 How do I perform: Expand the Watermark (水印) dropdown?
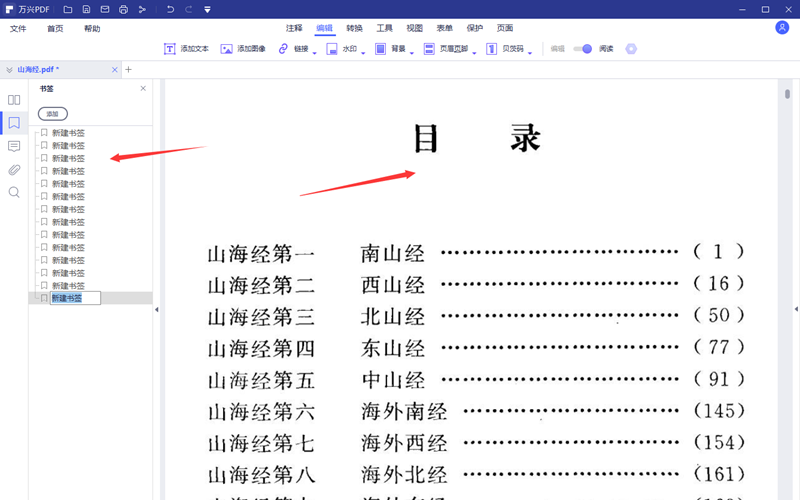click(364, 51)
